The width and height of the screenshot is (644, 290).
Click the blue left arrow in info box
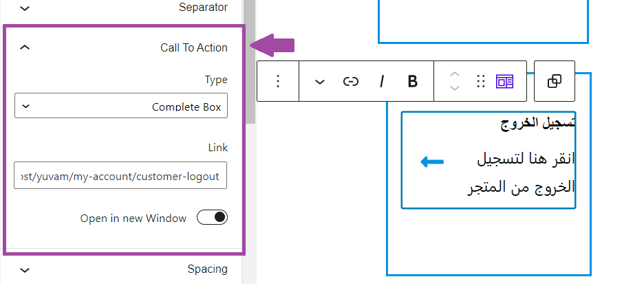click(x=432, y=161)
